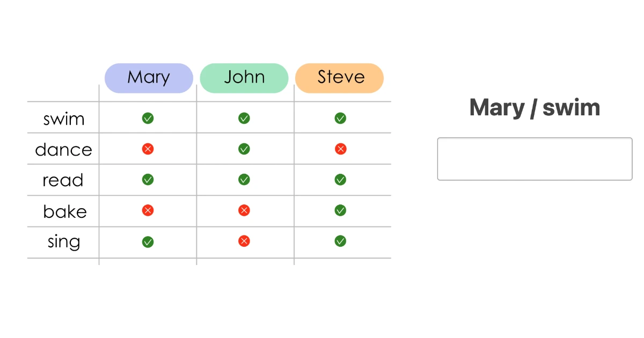The height and width of the screenshot is (338, 644).
Task: Click John's red cross for sing
Action: click(x=244, y=241)
